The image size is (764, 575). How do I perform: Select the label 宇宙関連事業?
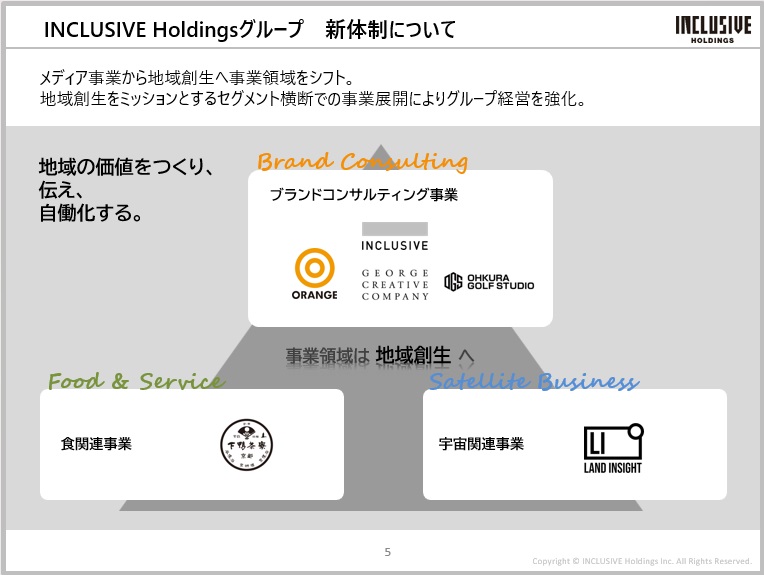coord(481,444)
